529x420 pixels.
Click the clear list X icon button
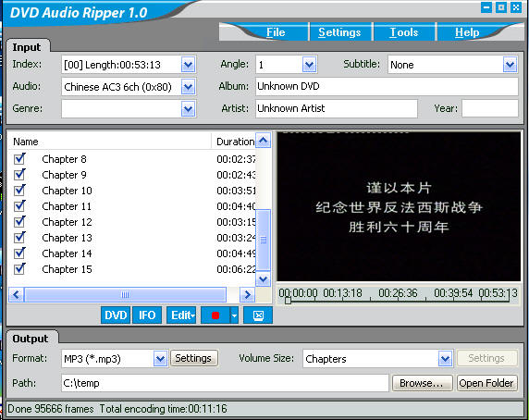258,315
